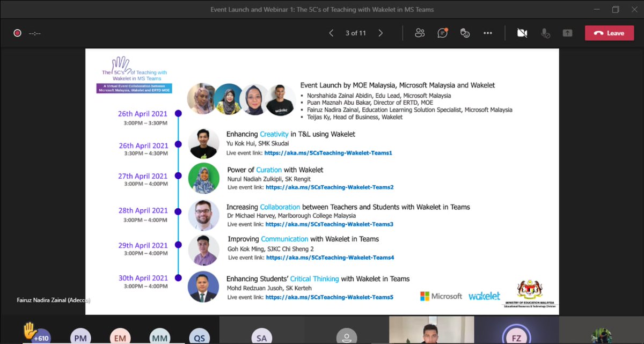The height and width of the screenshot is (344, 644).
Task: Leave the meeting
Action: (x=609, y=33)
